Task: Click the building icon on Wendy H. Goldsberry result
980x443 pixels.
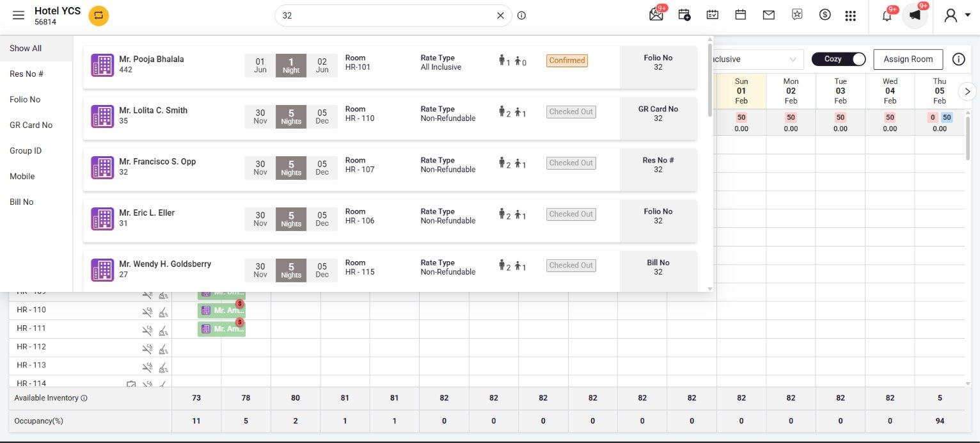Action: [x=102, y=270]
